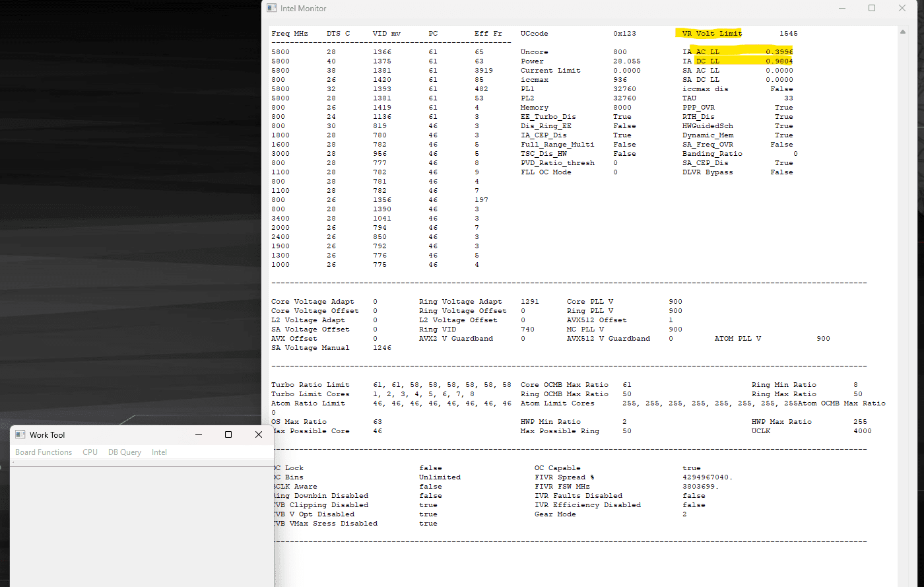Image resolution: width=924 pixels, height=587 pixels.
Task: Click the DLVR Bypass label
Action: click(708, 172)
